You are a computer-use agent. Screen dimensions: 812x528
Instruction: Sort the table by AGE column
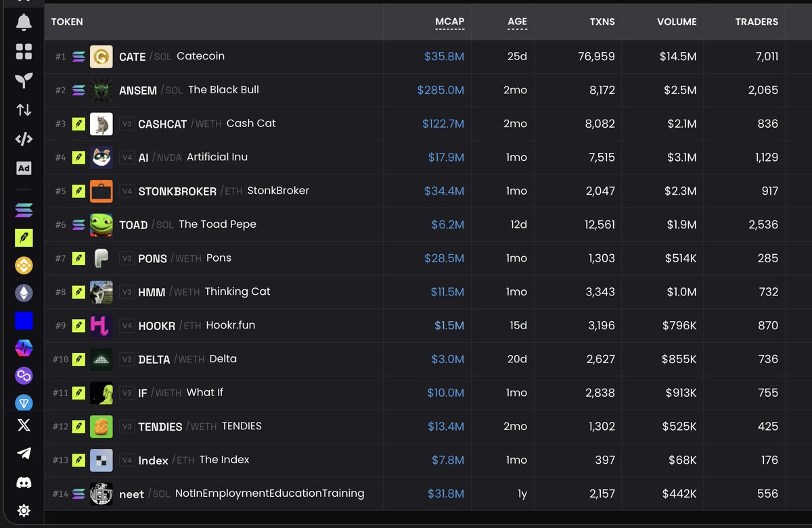point(517,22)
